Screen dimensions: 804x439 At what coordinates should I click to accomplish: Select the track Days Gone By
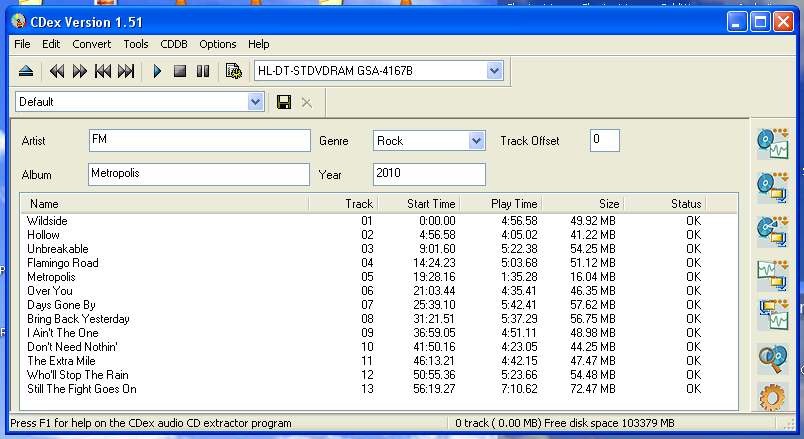(x=62, y=305)
